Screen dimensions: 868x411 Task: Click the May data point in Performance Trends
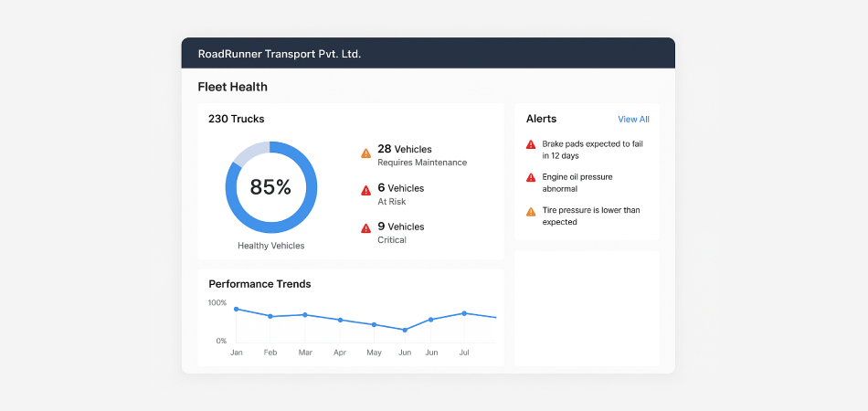coord(374,324)
